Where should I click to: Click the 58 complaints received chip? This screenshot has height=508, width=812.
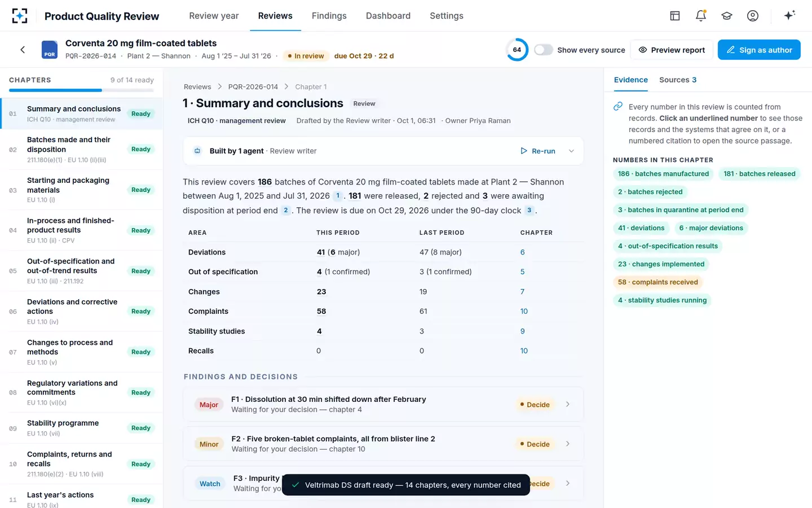pyautogui.click(x=657, y=282)
